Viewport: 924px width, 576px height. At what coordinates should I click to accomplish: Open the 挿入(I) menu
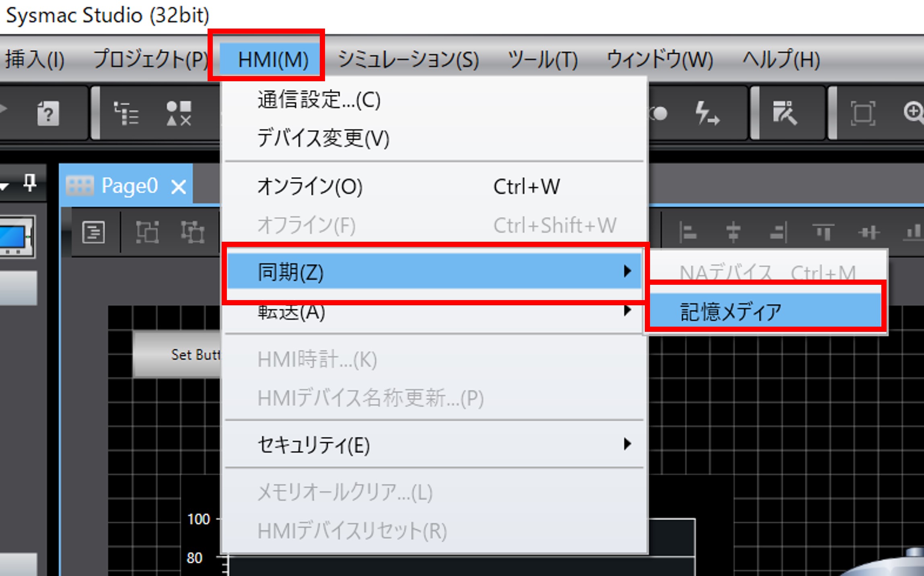click(35, 60)
